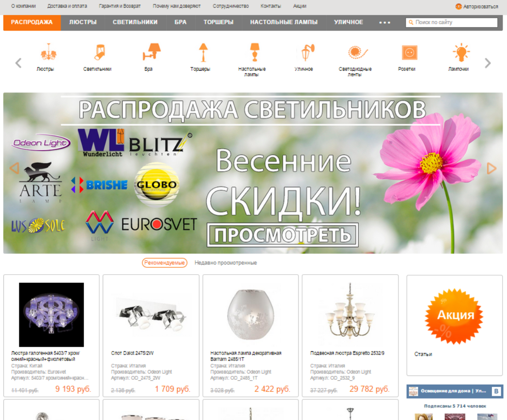The width and height of the screenshot is (507, 420).
Task: Click the red-blue W Light logo
Action: pos(99,225)
